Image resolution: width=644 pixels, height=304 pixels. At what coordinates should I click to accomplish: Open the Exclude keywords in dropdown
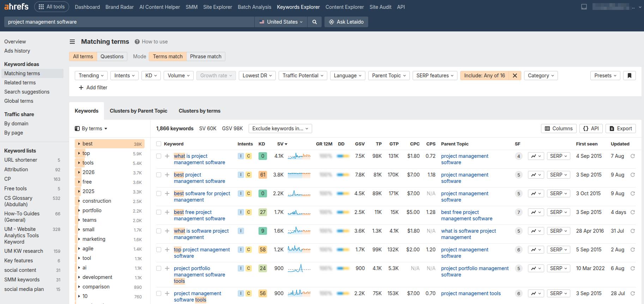[280, 129]
